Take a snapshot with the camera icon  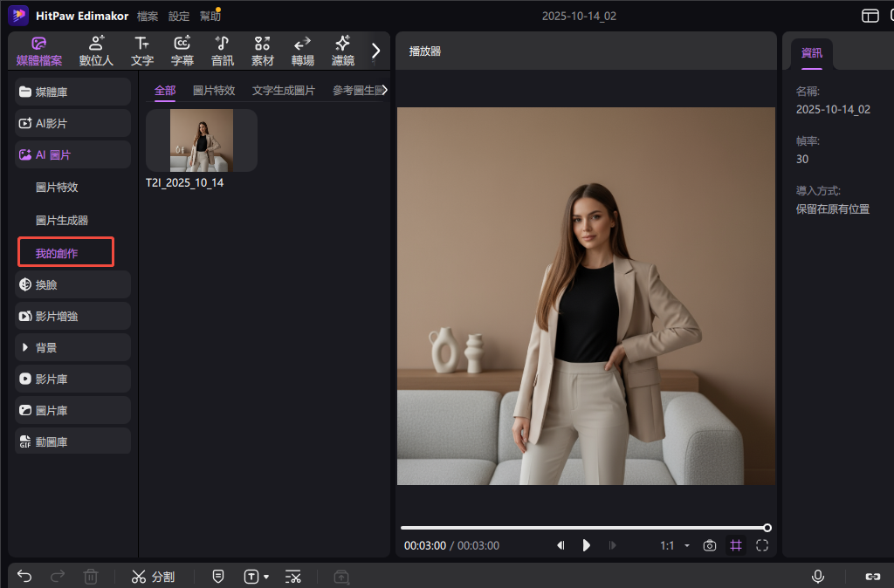point(709,544)
